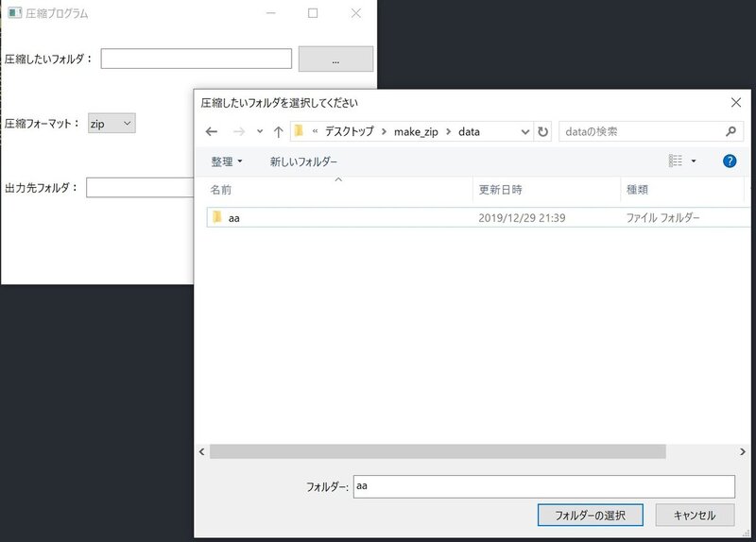Image resolution: width=756 pixels, height=542 pixels.
Task: Create a new folder with 新しいフォルダー
Action: click(x=303, y=161)
